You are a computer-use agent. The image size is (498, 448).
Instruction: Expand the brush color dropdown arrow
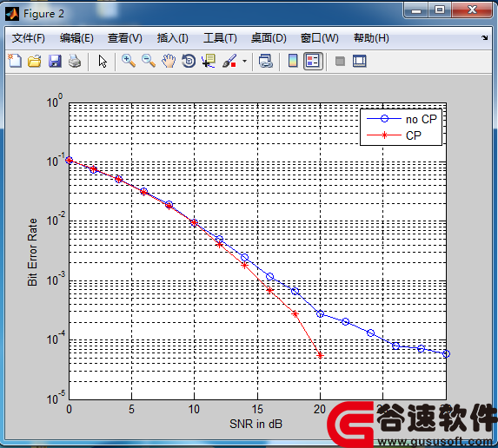point(244,61)
